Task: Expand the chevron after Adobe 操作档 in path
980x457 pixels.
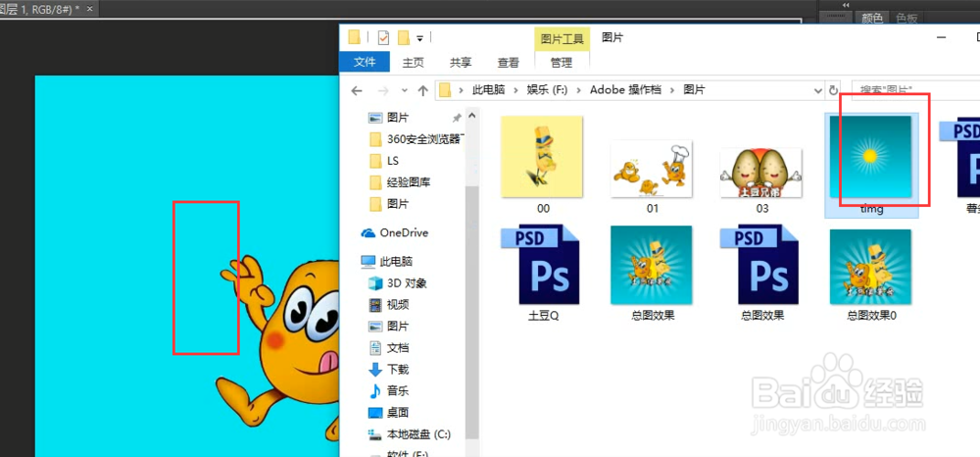Action: (672, 90)
